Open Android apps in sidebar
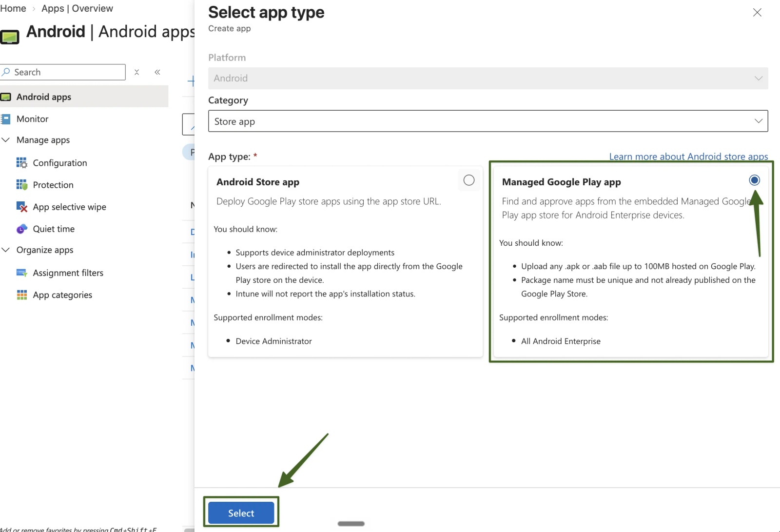Screen dimensions: 780x532 84,97
